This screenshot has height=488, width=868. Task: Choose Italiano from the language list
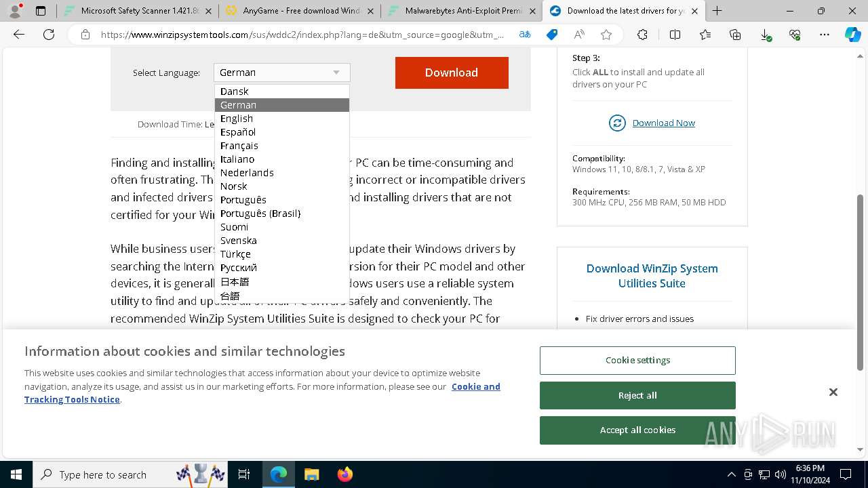[282, 159]
